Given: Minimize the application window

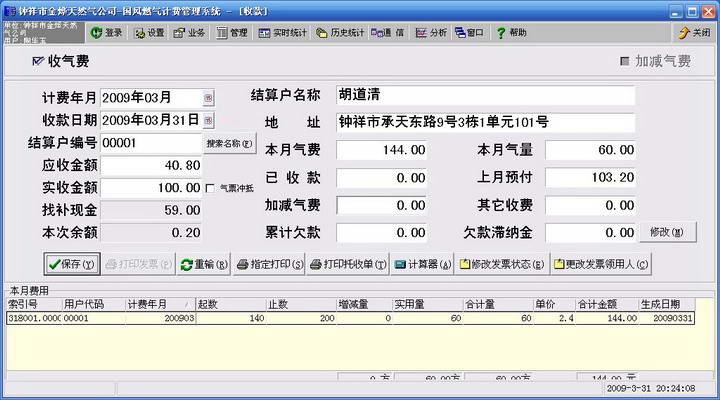Looking at the screenshot, I should coord(675,11).
